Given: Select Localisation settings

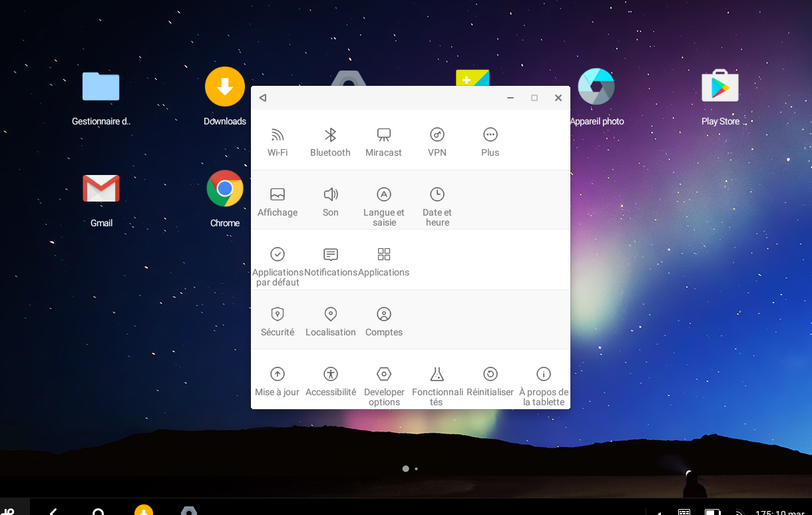Looking at the screenshot, I should (330, 321).
